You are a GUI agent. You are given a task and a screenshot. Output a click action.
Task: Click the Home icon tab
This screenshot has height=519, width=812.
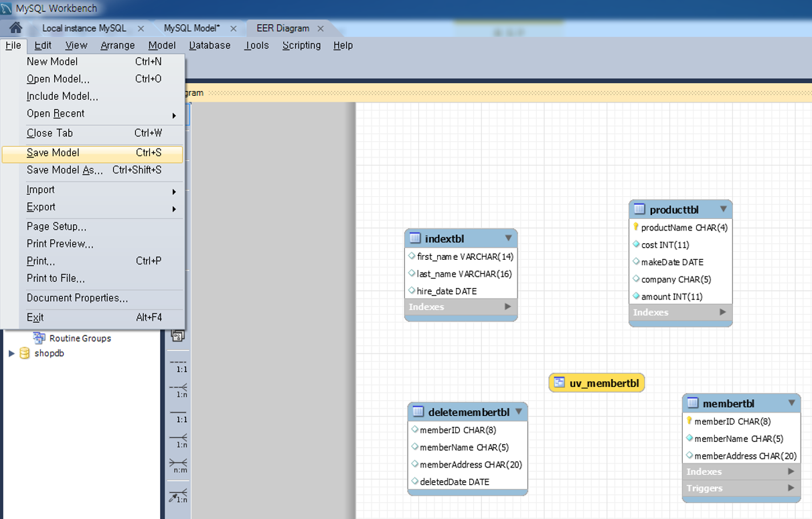tap(15, 28)
